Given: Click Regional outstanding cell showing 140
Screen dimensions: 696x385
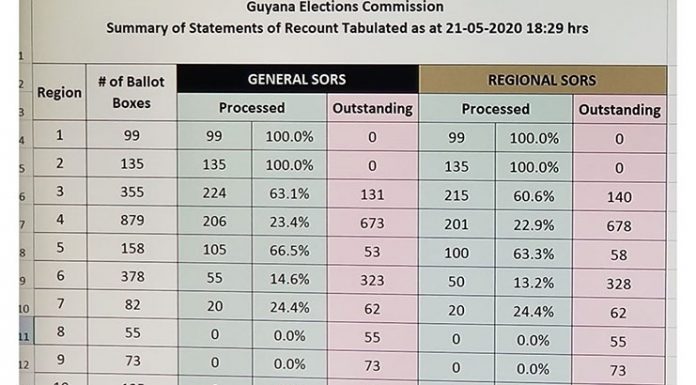Looking at the screenshot, I should (619, 197).
